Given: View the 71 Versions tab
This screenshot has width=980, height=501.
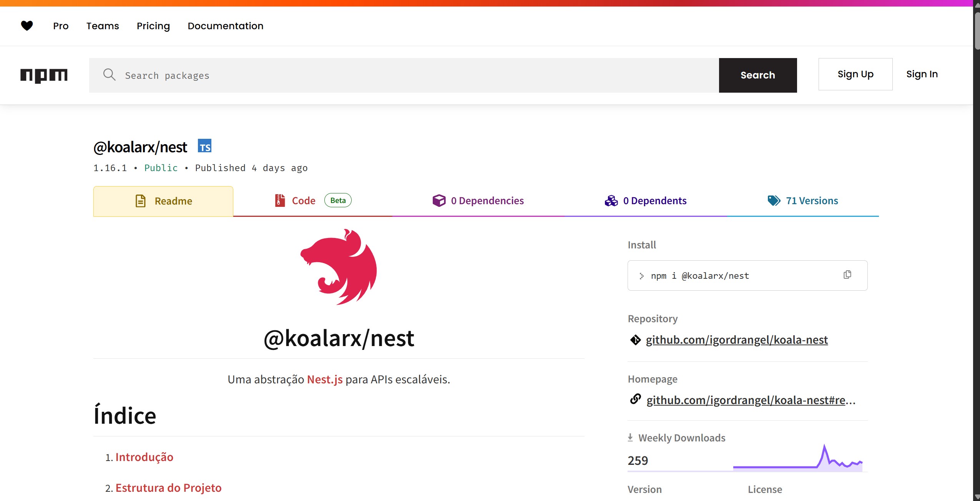Looking at the screenshot, I should coord(803,201).
